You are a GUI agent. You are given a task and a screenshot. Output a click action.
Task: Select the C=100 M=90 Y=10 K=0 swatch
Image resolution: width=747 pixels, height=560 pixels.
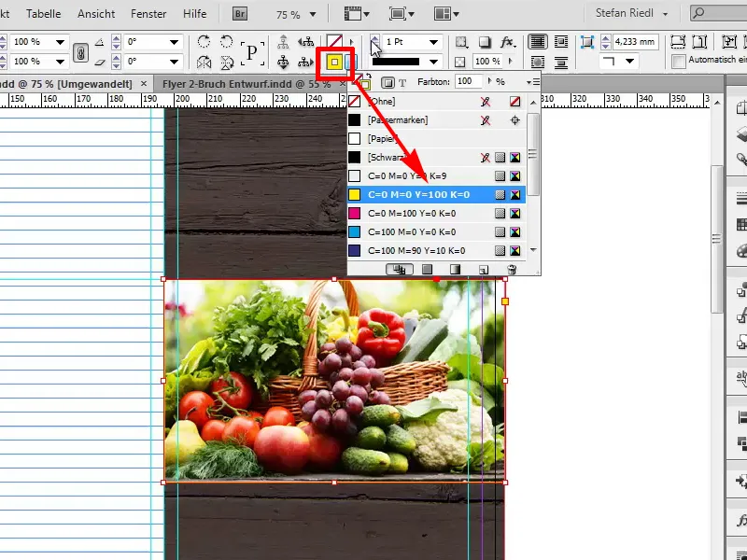[436, 250]
